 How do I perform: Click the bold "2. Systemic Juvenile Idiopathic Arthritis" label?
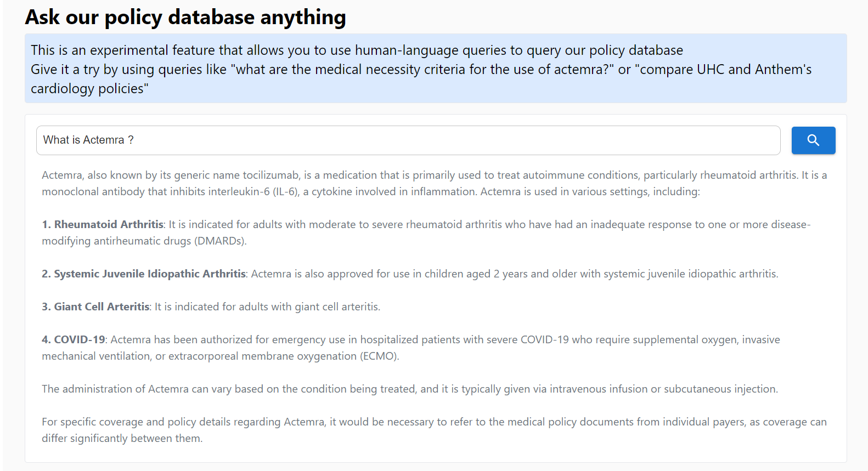[144, 273]
